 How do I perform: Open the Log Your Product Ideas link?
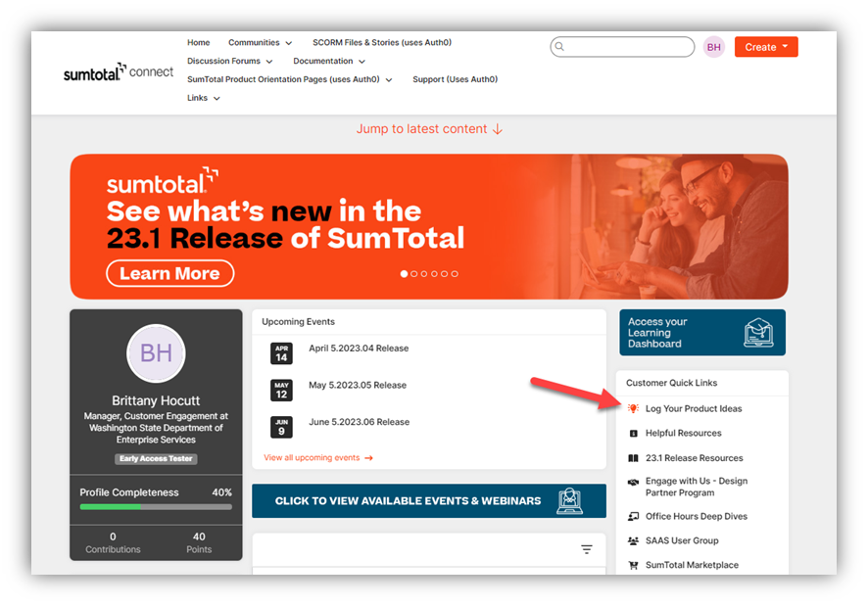click(x=694, y=408)
